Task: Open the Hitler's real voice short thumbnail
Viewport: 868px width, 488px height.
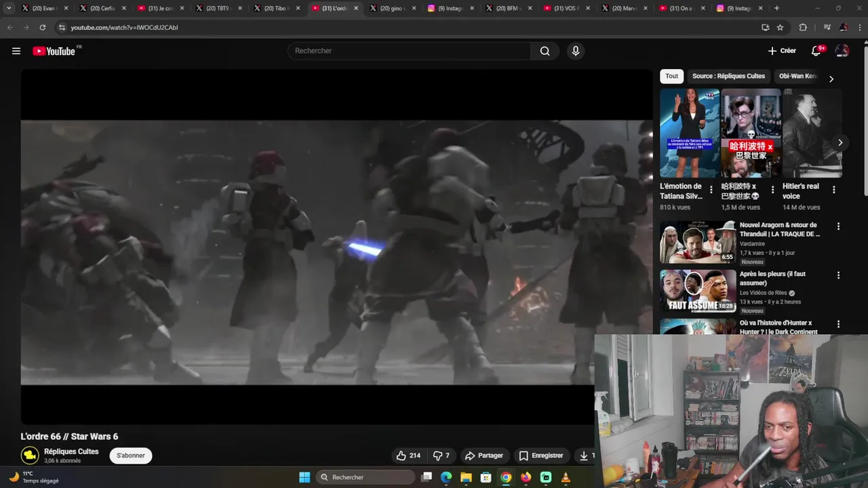Action: (812, 133)
